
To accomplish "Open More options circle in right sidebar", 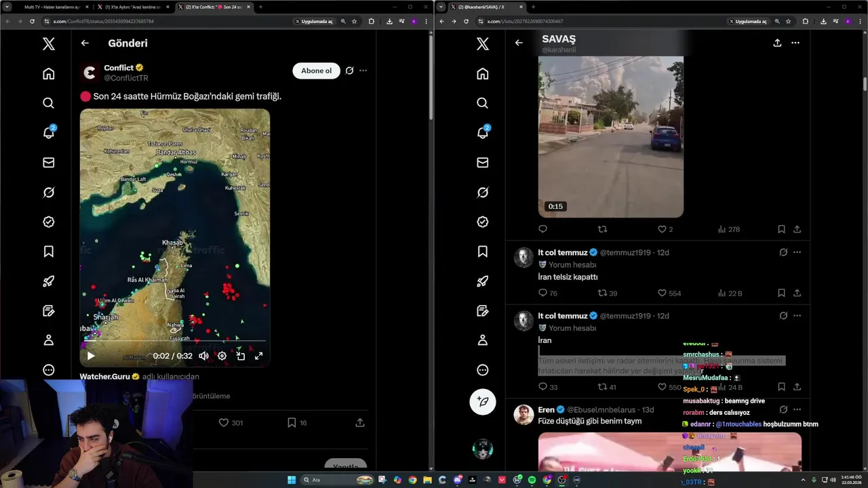I will [482, 370].
